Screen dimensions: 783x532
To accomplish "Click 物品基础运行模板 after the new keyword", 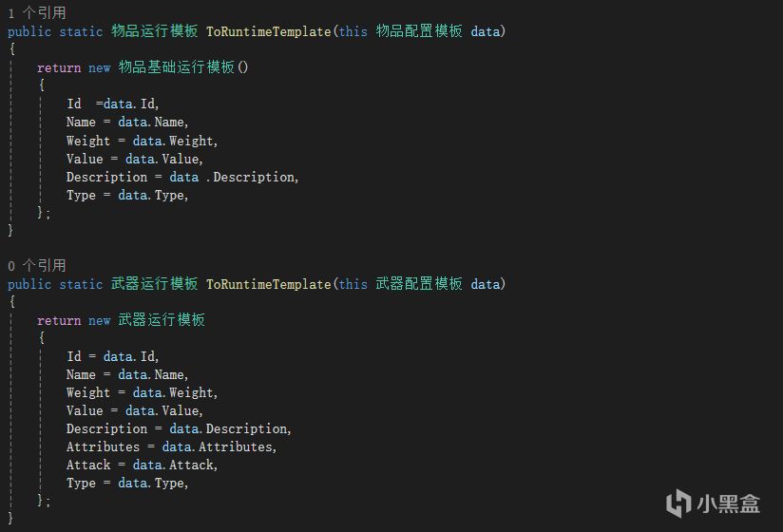I will 176,67.
